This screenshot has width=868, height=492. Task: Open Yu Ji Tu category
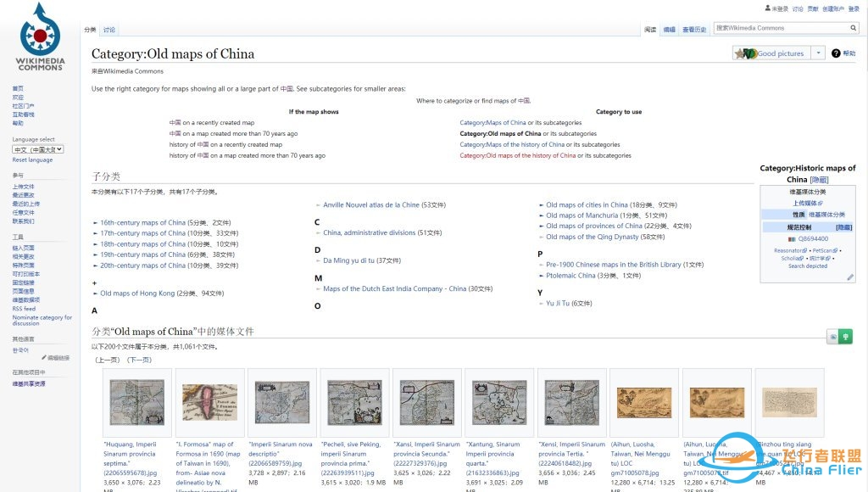point(558,304)
